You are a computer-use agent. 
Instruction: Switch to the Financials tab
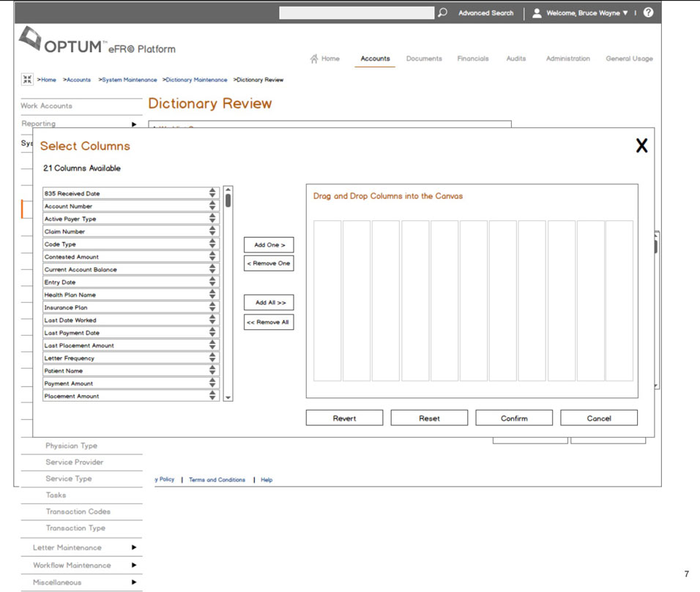[x=472, y=59]
